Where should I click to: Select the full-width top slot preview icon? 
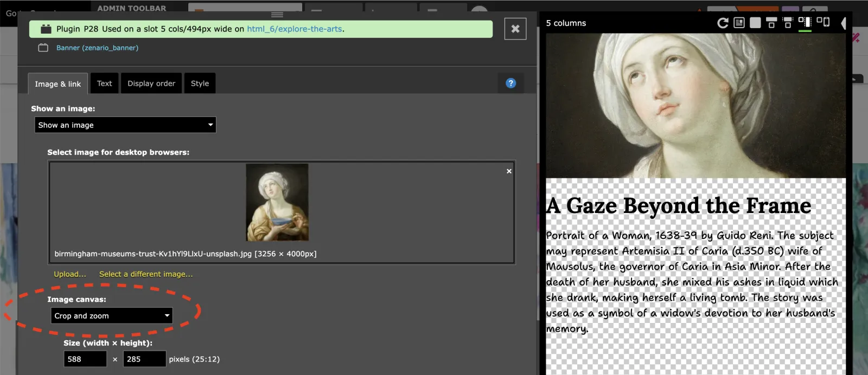coord(771,23)
